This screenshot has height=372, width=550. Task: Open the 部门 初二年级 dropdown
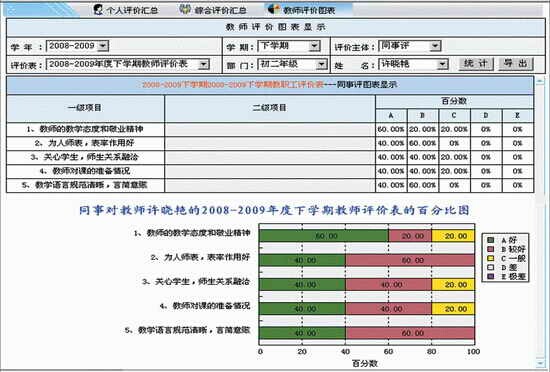(x=293, y=64)
